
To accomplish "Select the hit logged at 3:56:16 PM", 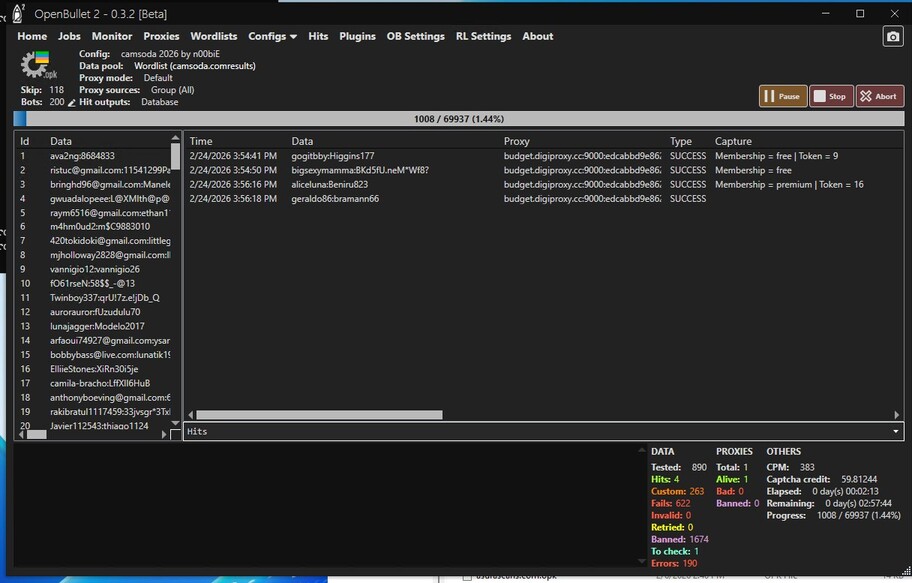I will tap(543, 184).
